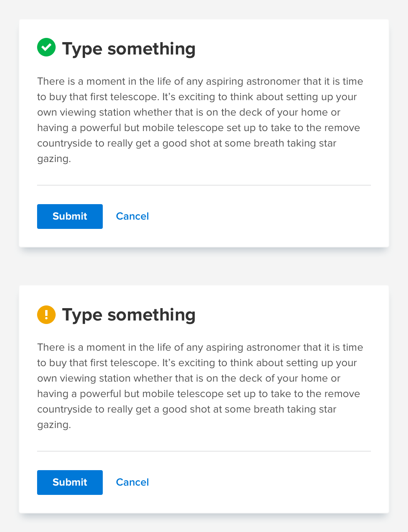This screenshot has height=532, width=408.
Task: Click the word 'gazing.' in the warning card
Action: coord(54,425)
